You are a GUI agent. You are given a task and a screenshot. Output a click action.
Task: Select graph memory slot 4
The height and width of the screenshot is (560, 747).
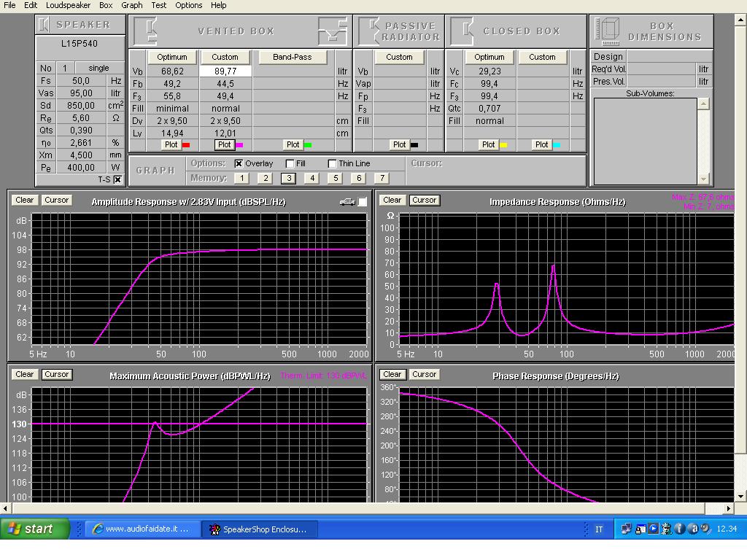312,178
